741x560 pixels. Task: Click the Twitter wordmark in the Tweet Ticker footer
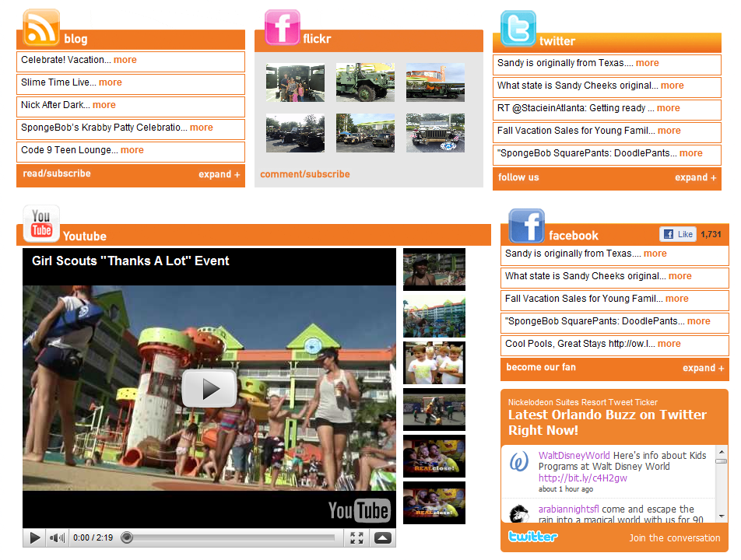[x=532, y=537]
